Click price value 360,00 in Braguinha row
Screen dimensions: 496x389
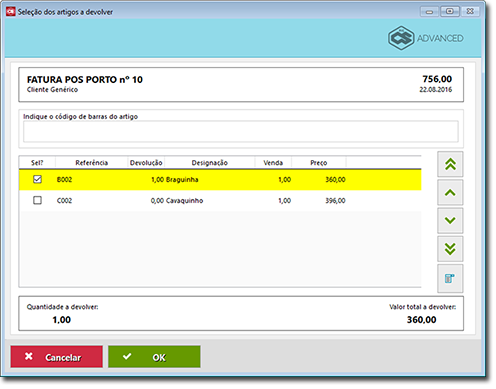point(335,180)
